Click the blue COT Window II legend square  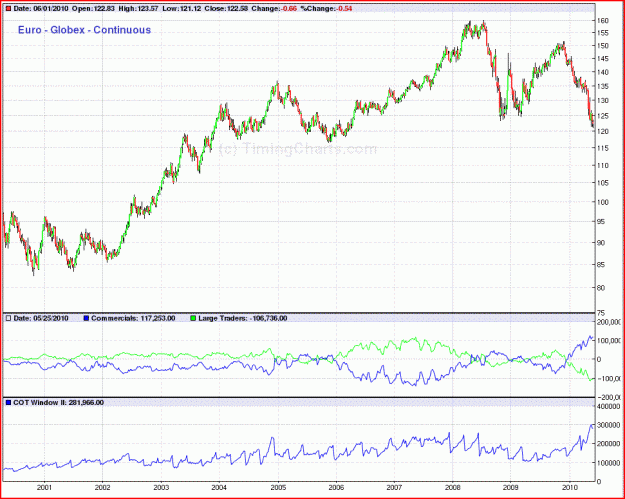point(8,403)
